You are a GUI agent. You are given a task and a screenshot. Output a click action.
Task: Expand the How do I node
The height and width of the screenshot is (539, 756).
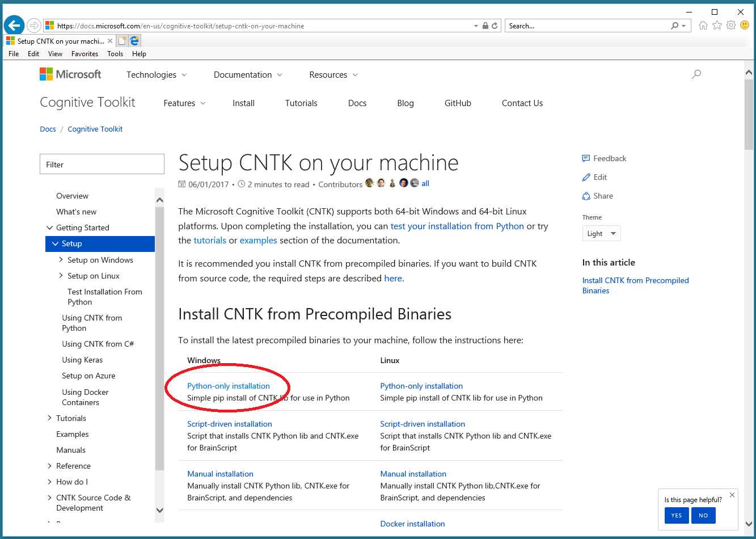(x=49, y=482)
